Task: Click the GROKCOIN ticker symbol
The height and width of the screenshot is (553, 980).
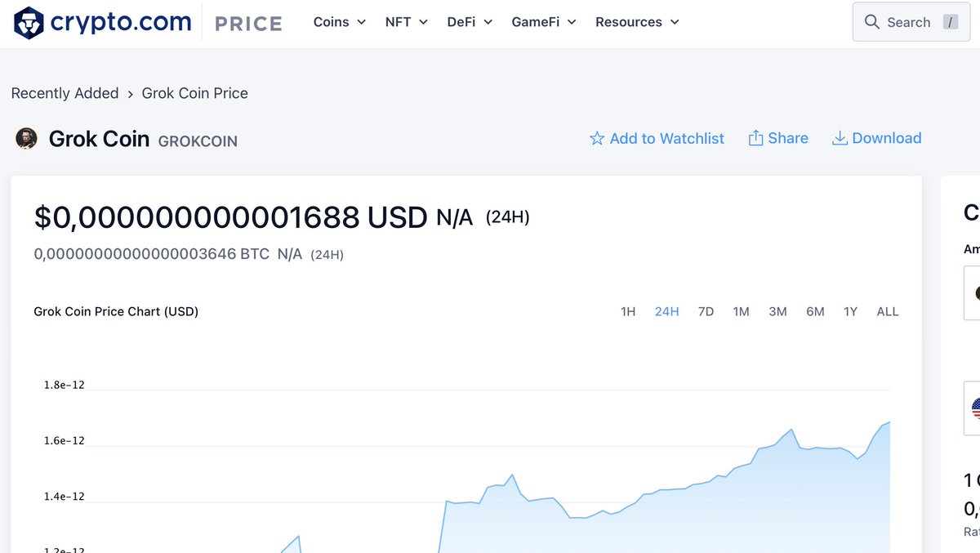Action: (198, 141)
